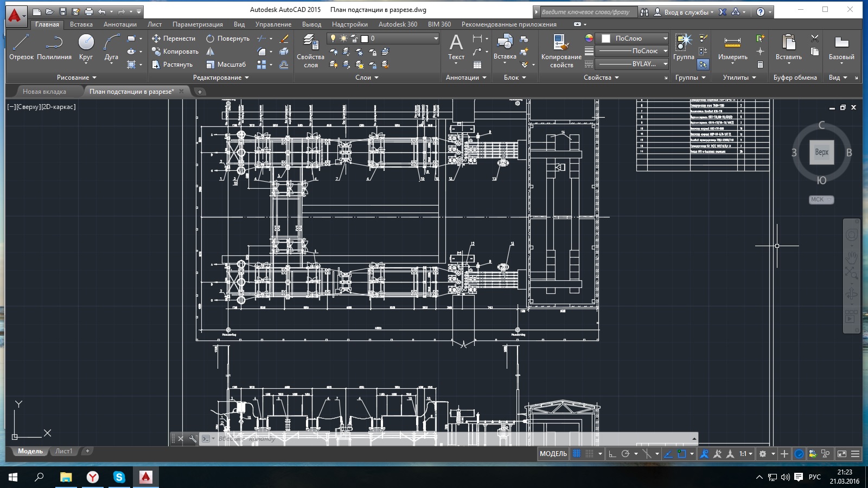Pick the Дуга arc tool
Viewport: 868px width, 488px height.
(111, 47)
